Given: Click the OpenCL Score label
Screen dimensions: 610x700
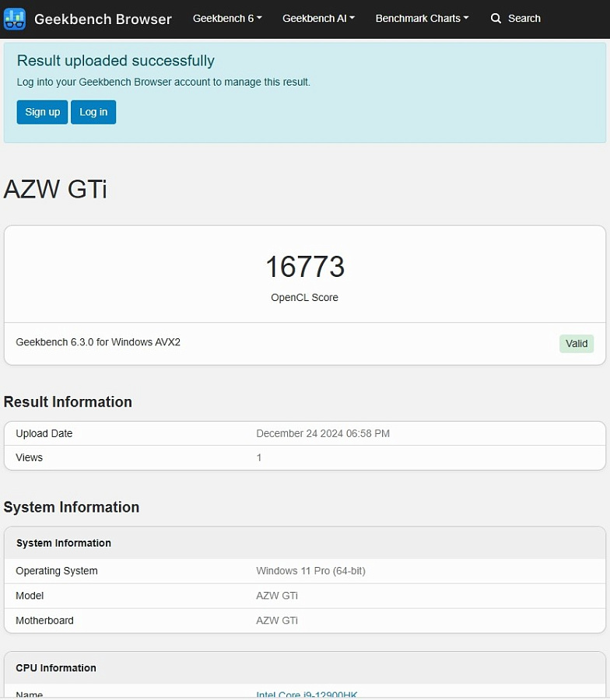Looking at the screenshot, I should point(304,297).
